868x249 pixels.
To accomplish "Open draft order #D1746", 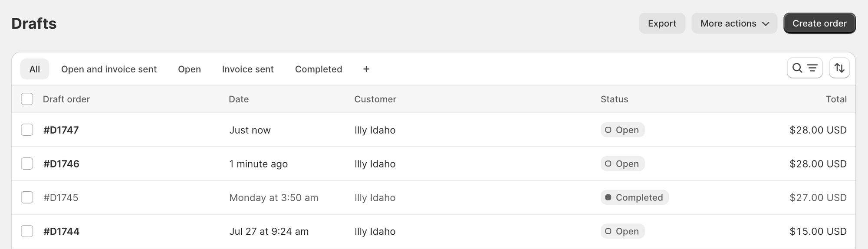I will [61, 164].
